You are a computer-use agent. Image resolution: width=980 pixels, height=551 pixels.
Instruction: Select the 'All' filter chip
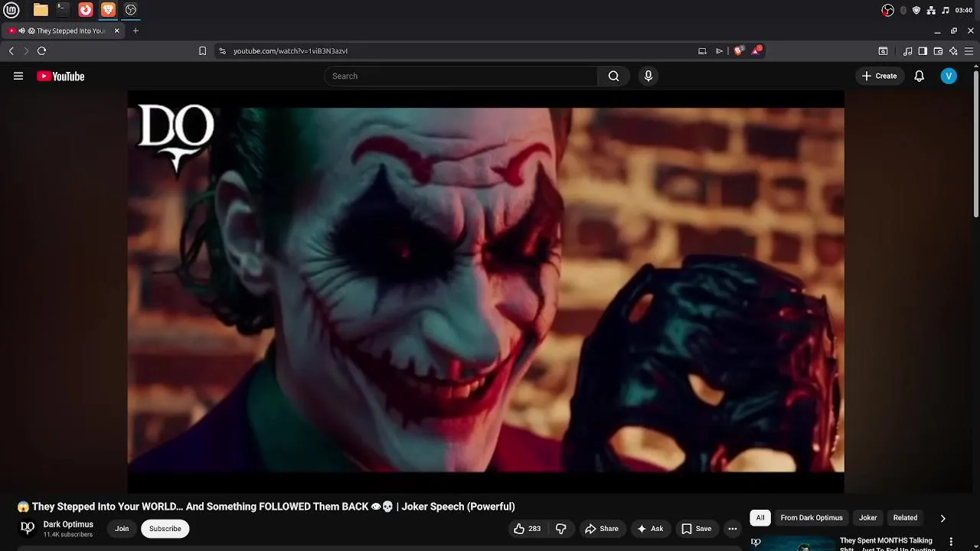760,518
